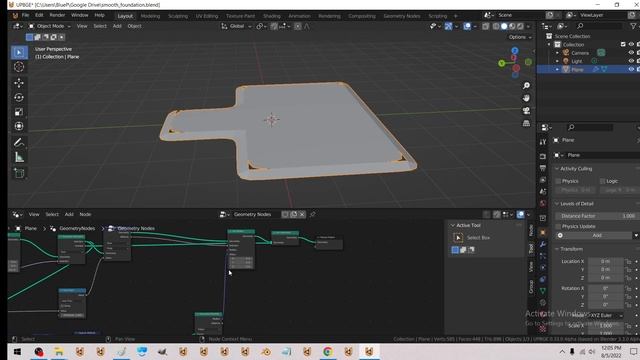Switch viewport perspective/orthographic grid icon
The image size is (640, 360).
coord(527,123)
